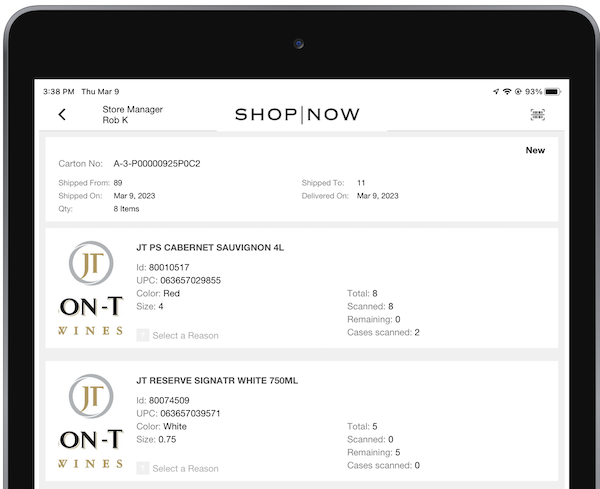Tap the rotation lock status icon
This screenshot has height=489, width=600.
pos(518,91)
